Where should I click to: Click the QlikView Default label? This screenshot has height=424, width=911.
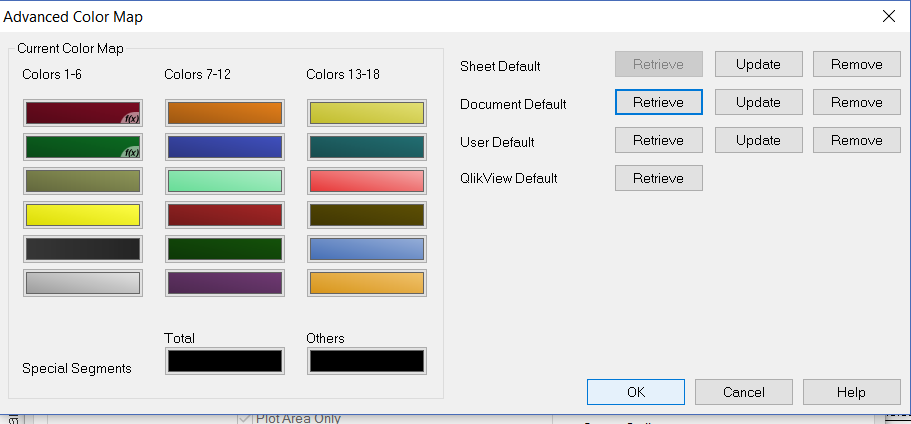pos(508,178)
